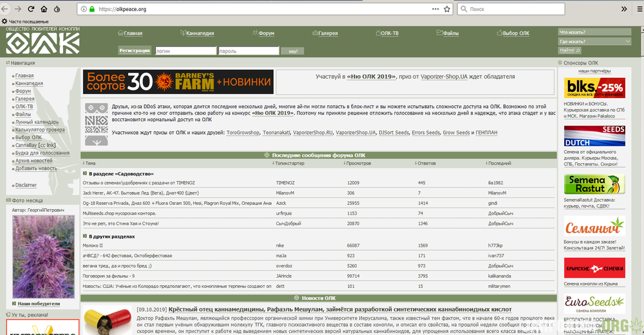
Task: Expand hidden toolbar items chevron
Action: [624, 9]
